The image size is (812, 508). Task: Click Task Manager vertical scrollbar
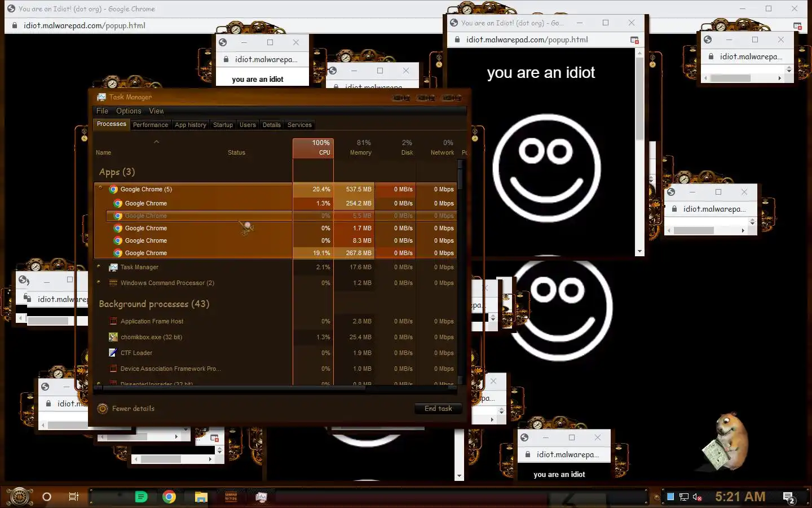[461, 271]
